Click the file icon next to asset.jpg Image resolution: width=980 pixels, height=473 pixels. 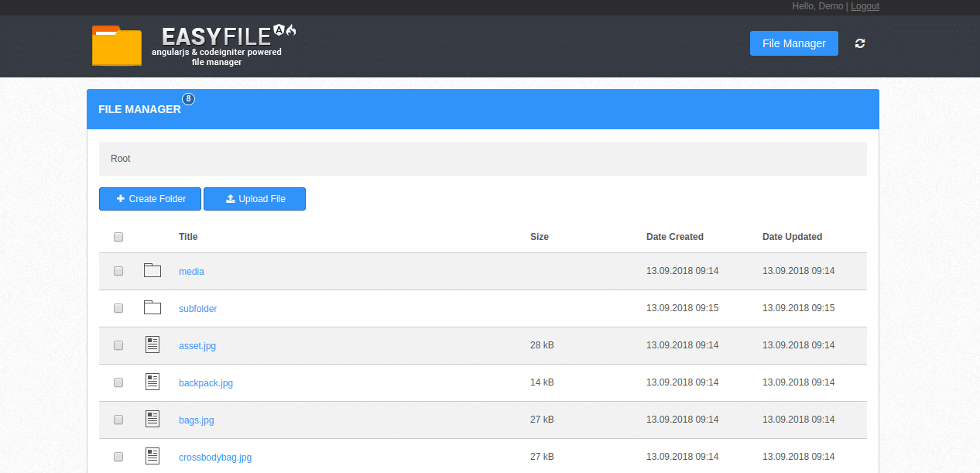pyautogui.click(x=152, y=344)
